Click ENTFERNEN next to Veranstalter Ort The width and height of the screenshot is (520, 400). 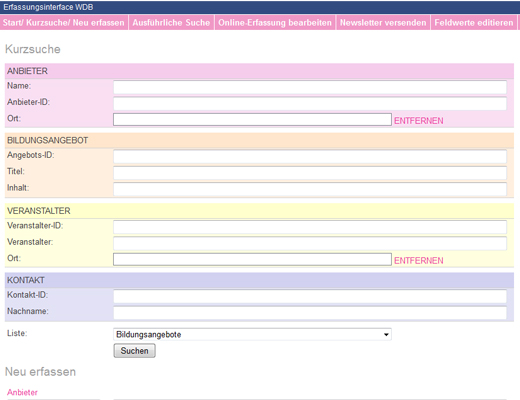click(419, 261)
